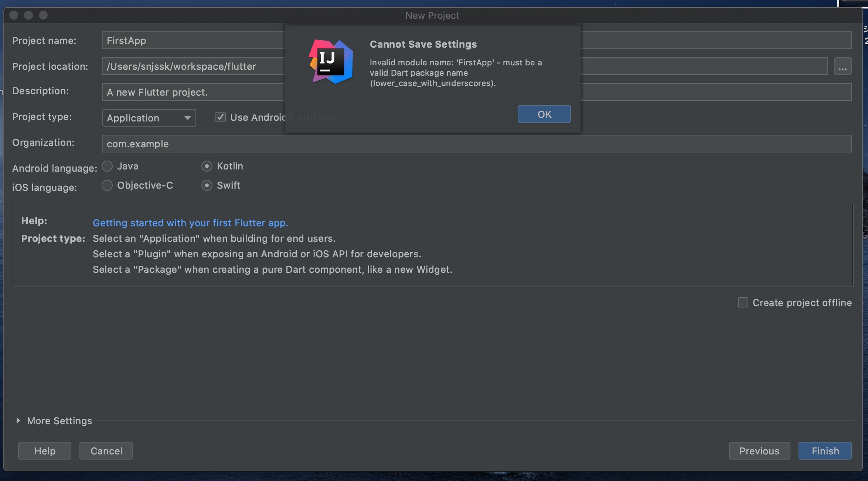Click the Description text field
This screenshot has height=481, width=868.
pos(192,92)
